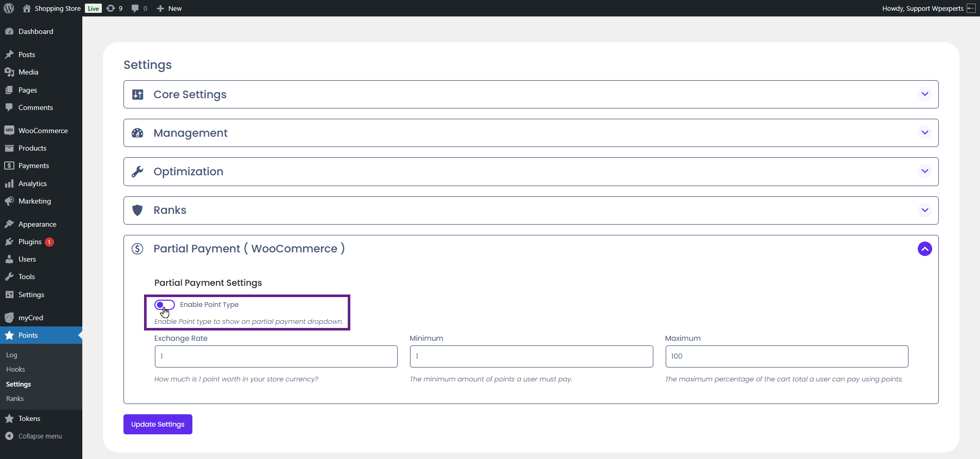Image resolution: width=980 pixels, height=459 pixels.
Task: Click the Core Settings sliders icon
Action: (138, 95)
